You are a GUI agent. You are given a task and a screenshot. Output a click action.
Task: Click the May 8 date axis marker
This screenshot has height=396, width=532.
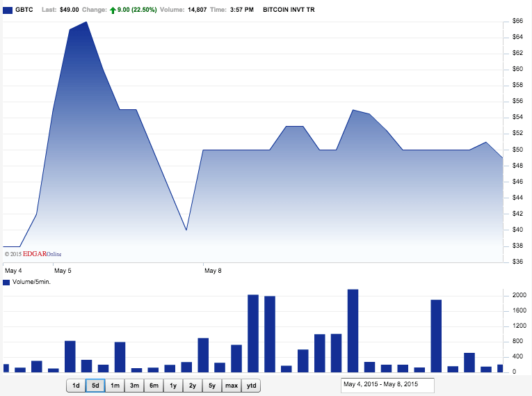(x=213, y=270)
